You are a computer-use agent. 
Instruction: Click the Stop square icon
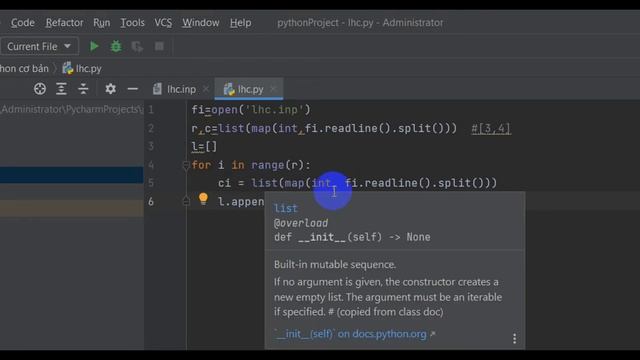(159, 46)
